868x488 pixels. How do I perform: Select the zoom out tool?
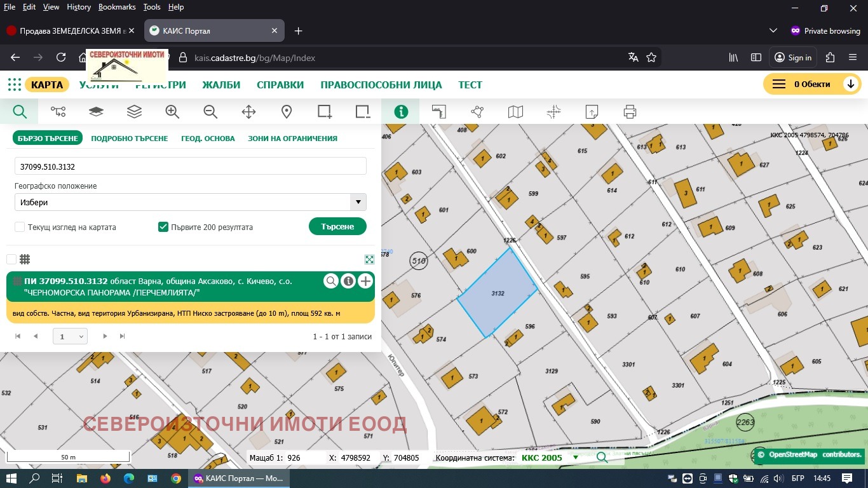(x=210, y=111)
